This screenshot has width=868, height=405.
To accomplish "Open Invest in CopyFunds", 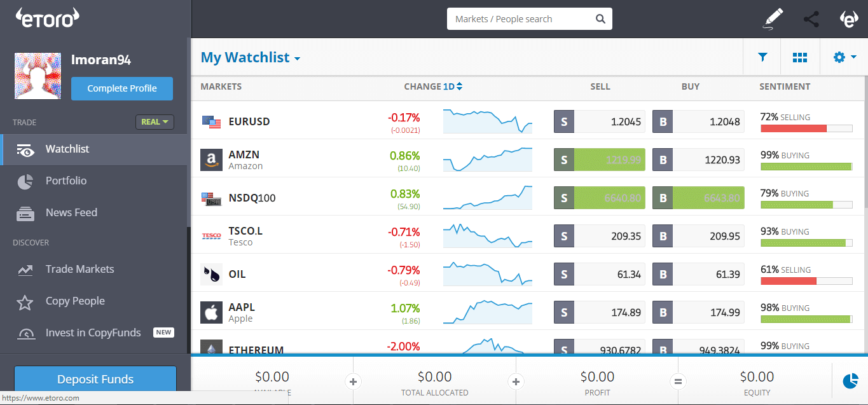I will pyautogui.click(x=94, y=333).
